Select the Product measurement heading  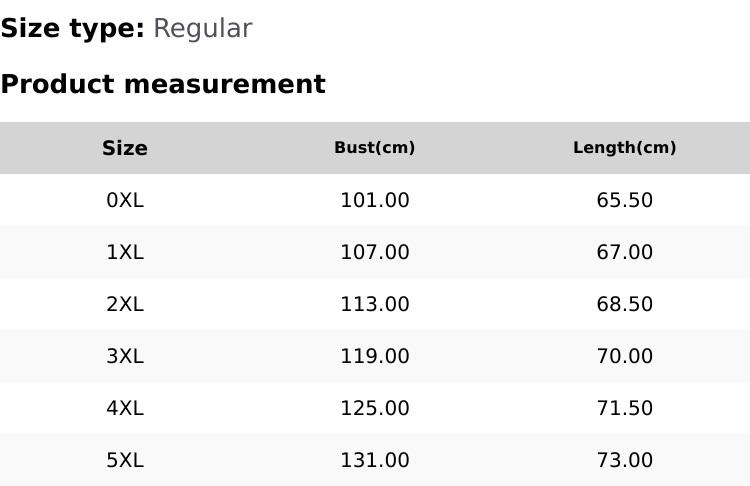[163, 84]
